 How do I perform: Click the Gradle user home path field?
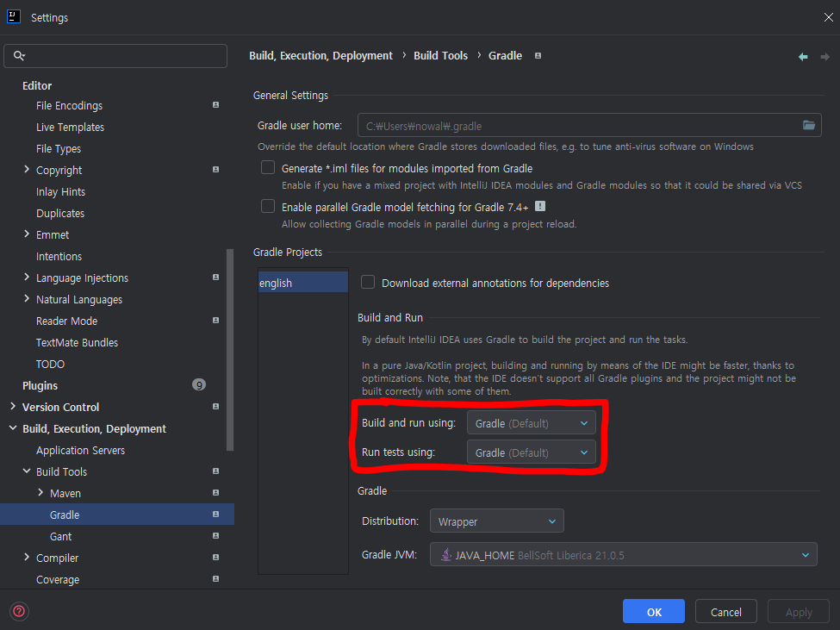click(x=577, y=126)
